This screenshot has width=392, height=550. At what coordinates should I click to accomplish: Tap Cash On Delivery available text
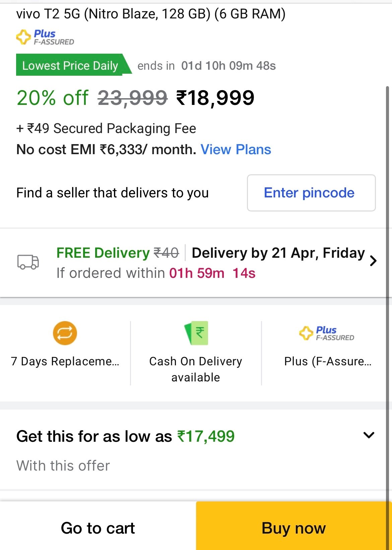196,369
